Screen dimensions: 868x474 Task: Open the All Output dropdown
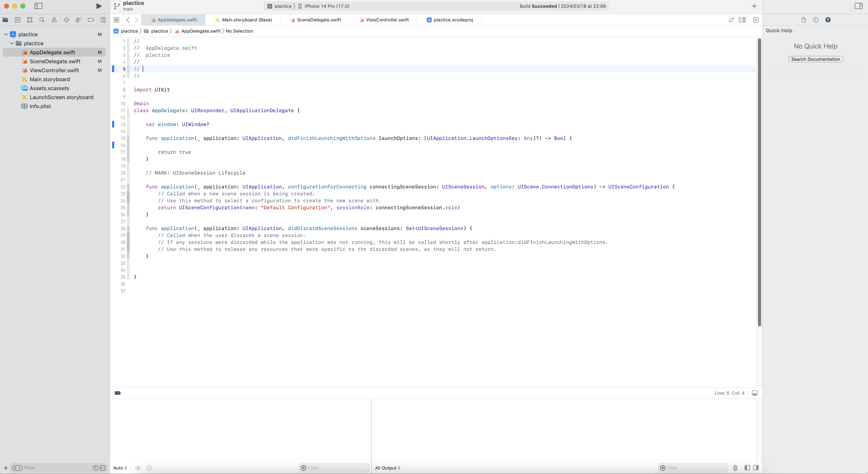coord(388,468)
